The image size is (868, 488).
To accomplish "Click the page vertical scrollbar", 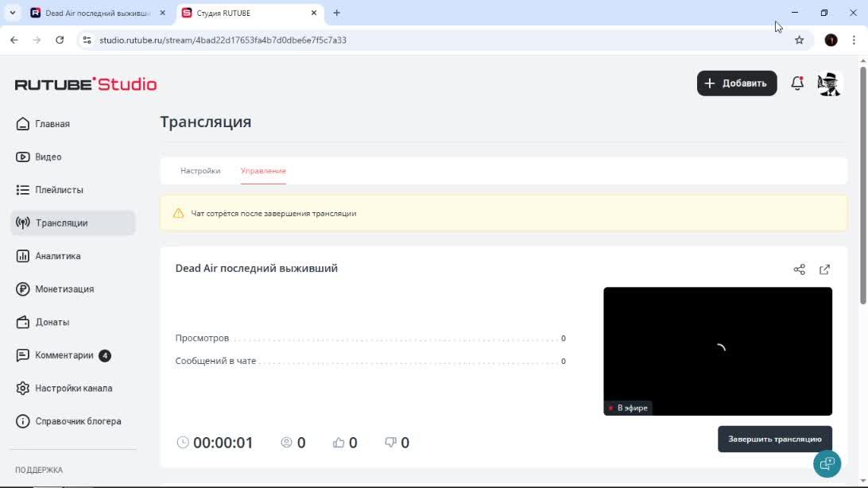I will [863, 185].
